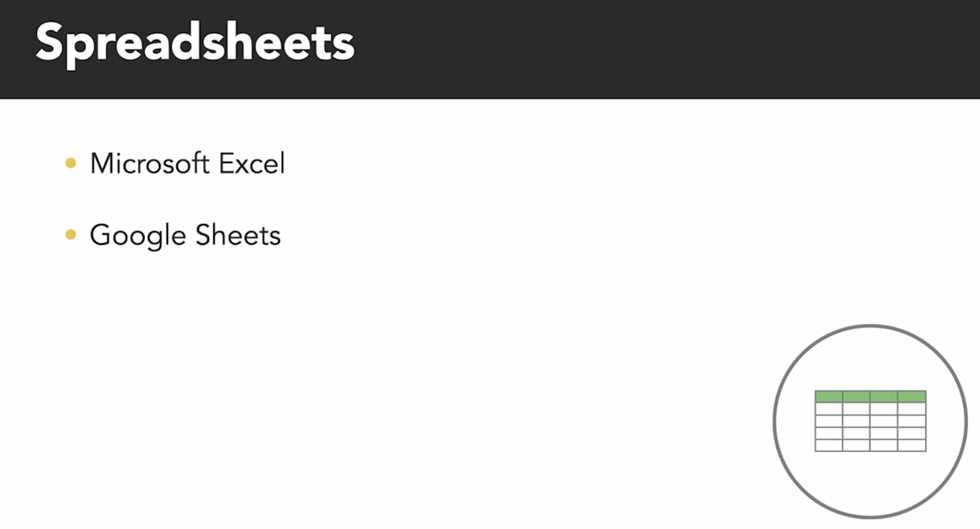Click the third green header cell in table icon

[x=884, y=396]
